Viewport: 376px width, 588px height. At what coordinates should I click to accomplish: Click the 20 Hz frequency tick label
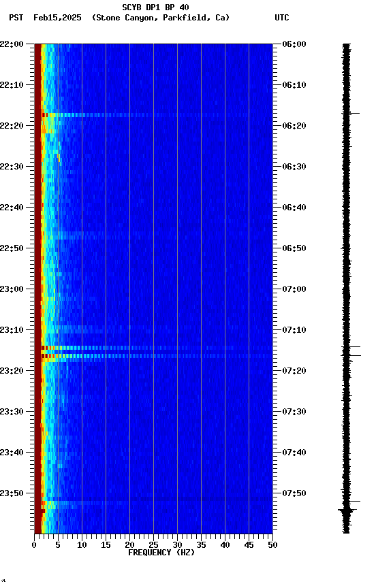pyautogui.click(x=129, y=545)
